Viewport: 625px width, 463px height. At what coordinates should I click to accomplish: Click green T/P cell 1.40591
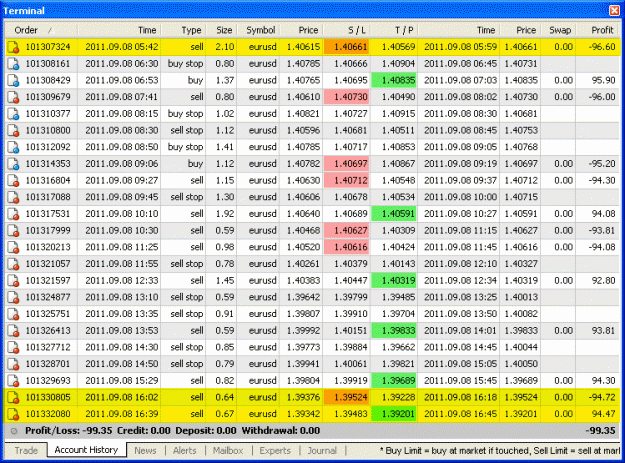[x=394, y=214]
